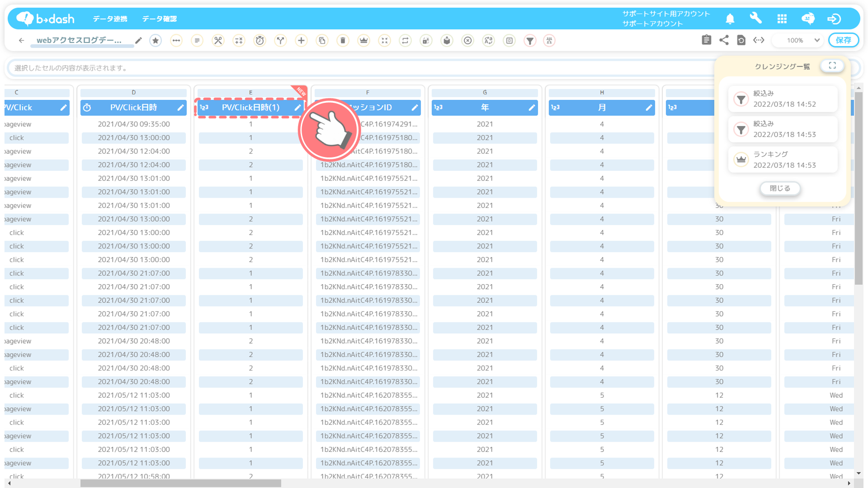Viewport: 868px width, 488px height.
Task: Open the データ連携 menu
Action: (110, 19)
